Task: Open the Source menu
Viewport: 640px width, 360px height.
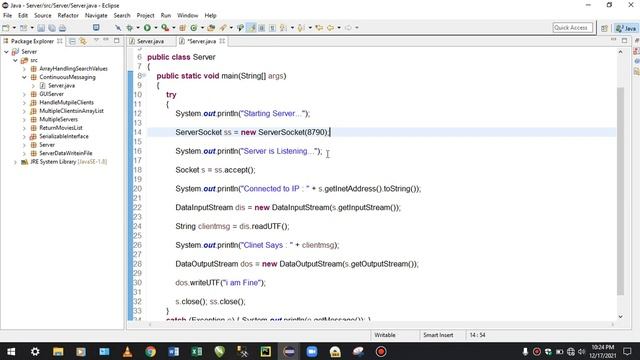Action: [x=43, y=16]
